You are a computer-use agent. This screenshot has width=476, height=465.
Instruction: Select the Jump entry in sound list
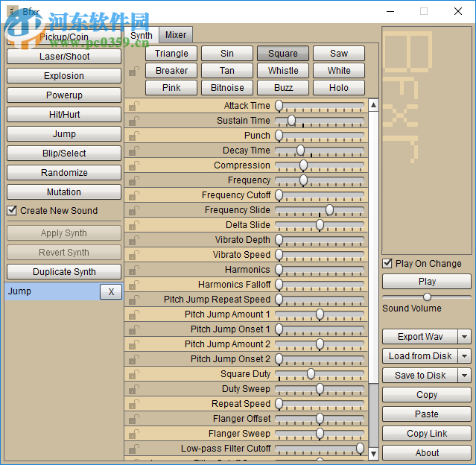(x=52, y=291)
